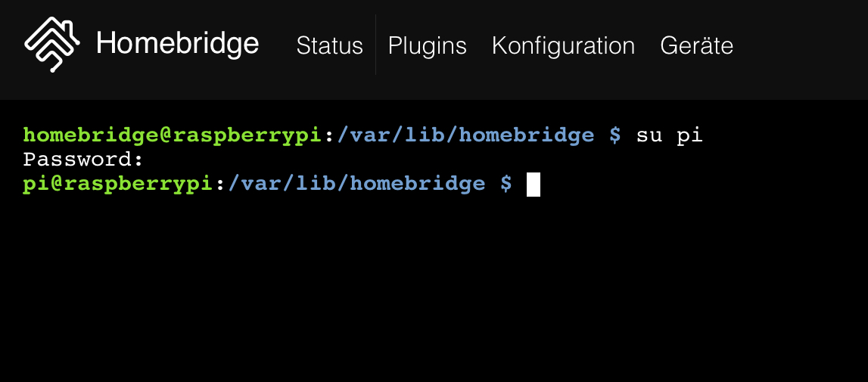The width and height of the screenshot is (868, 382).
Task: Click the white terminal cursor block
Action: pos(533,184)
